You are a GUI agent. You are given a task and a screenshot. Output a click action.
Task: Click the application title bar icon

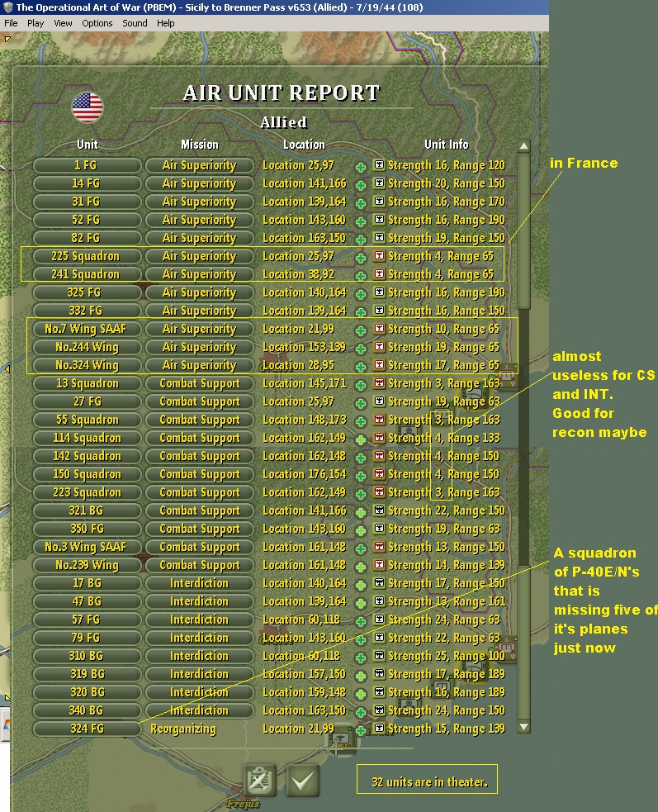(x=7, y=7)
